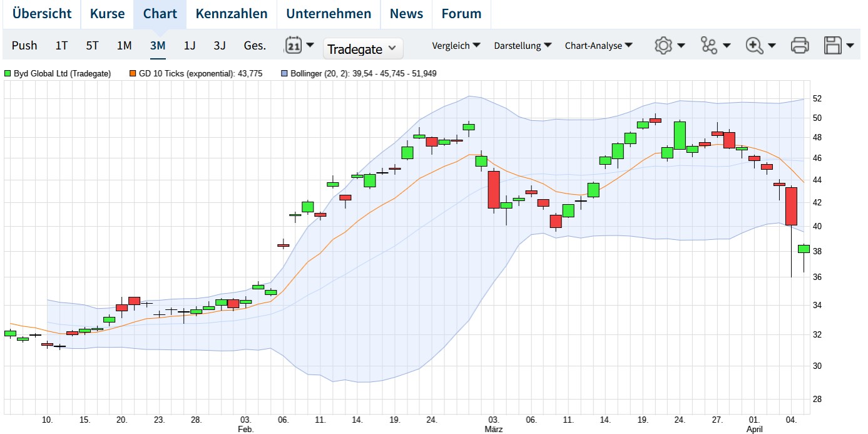Open the Chart-Analyse dropdown
This screenshot has height=434, width=868.
click(598, 45)
